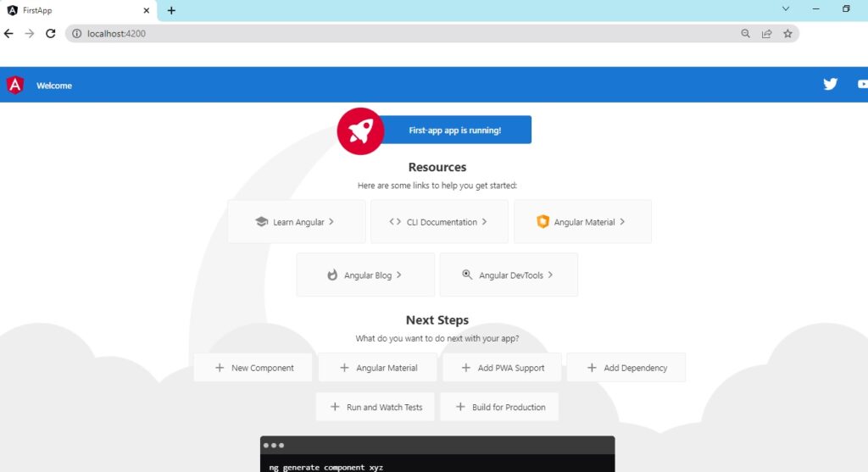
Task: Open a new browser tab
Action: click(x=171, y=10)
